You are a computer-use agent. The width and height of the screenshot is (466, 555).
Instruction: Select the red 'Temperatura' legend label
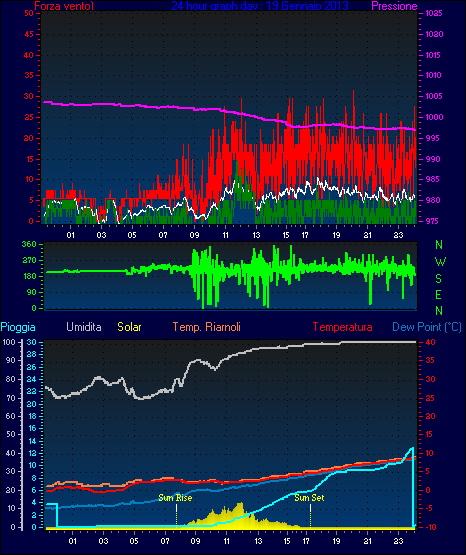[343, 327]
